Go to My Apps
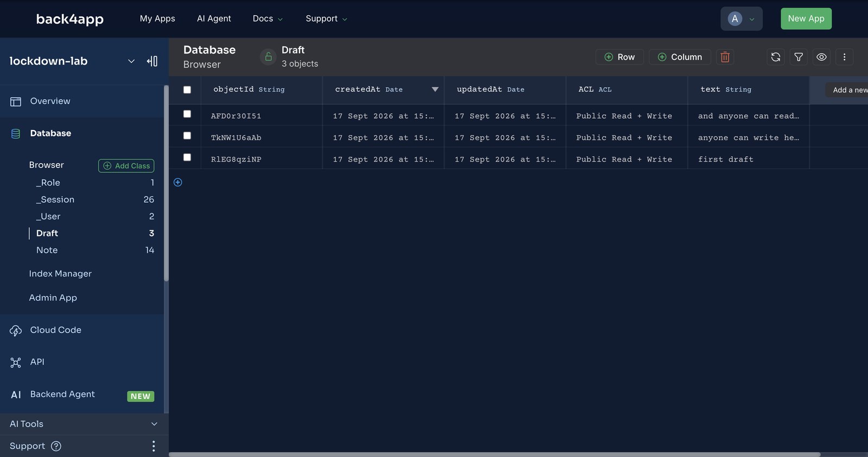Screen dimensions: 868x457 click(157, 19)
